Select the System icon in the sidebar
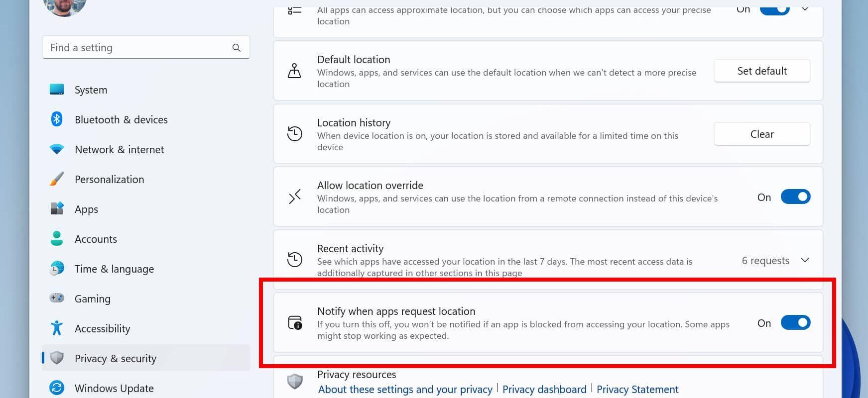The height and width of the screenshot is (398, 868). tap(56, 90)
